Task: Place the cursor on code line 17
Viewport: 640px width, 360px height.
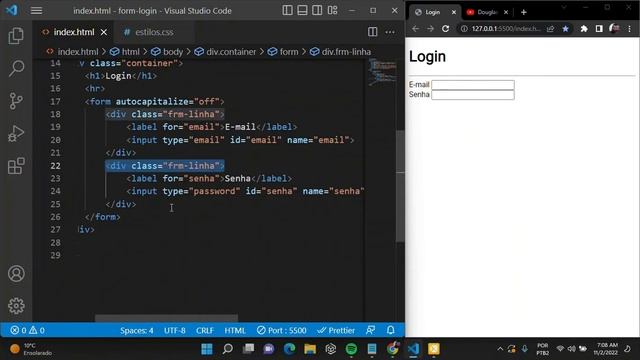Action: pos(155,101)
